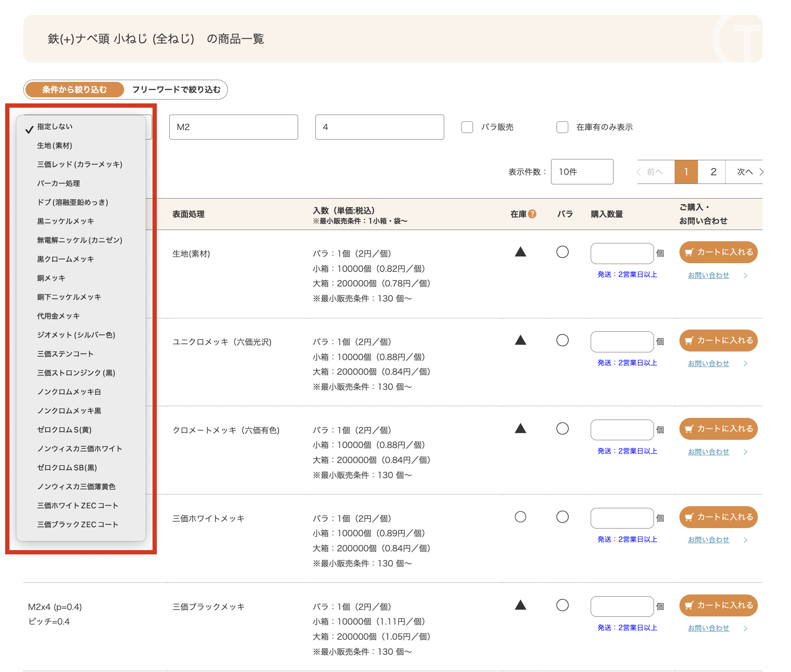Viewport: 791px width, 672px height.
Task: Check the 在庫有のみ表示 checkbox
Action: coord(562,127)
